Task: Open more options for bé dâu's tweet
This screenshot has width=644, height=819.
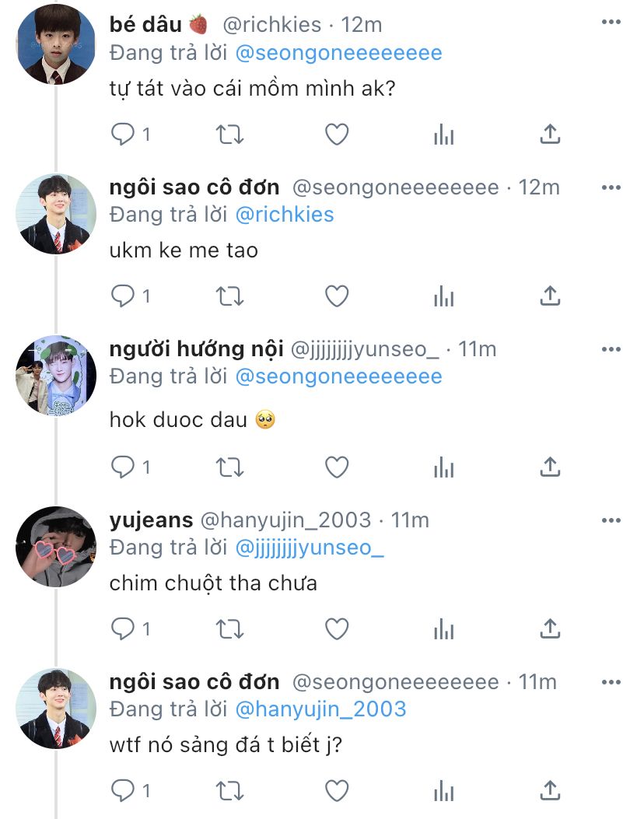Action: (611, 22)
